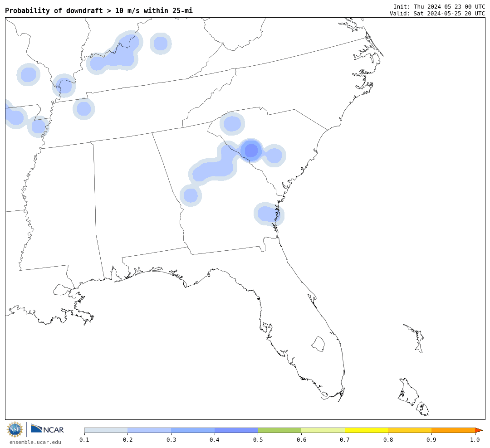The height and width of the screenshot is (448, 490).
Task: Click Lake Okeechobee outline in Florida
Action: (x=318, y=344)
